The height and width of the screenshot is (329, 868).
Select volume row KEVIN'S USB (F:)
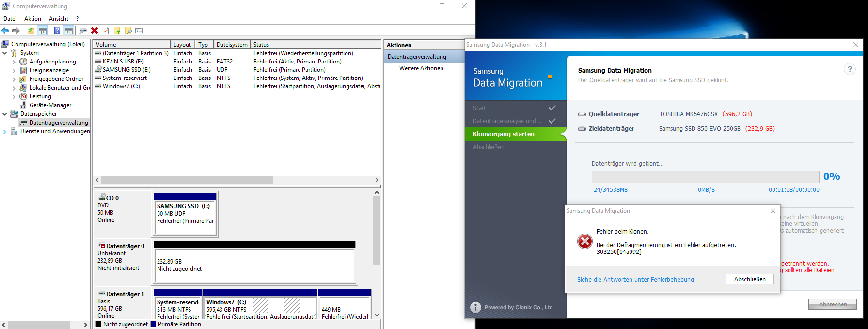click(237, 62)
